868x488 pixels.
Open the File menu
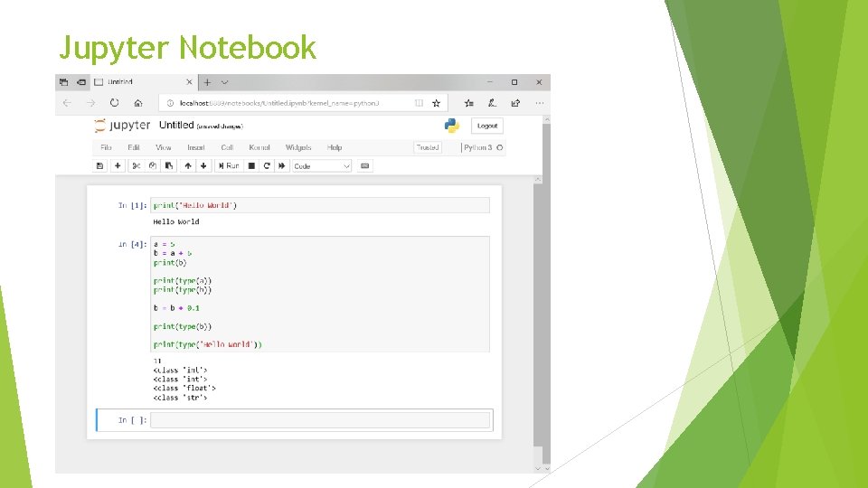click(x=107, y=147)
